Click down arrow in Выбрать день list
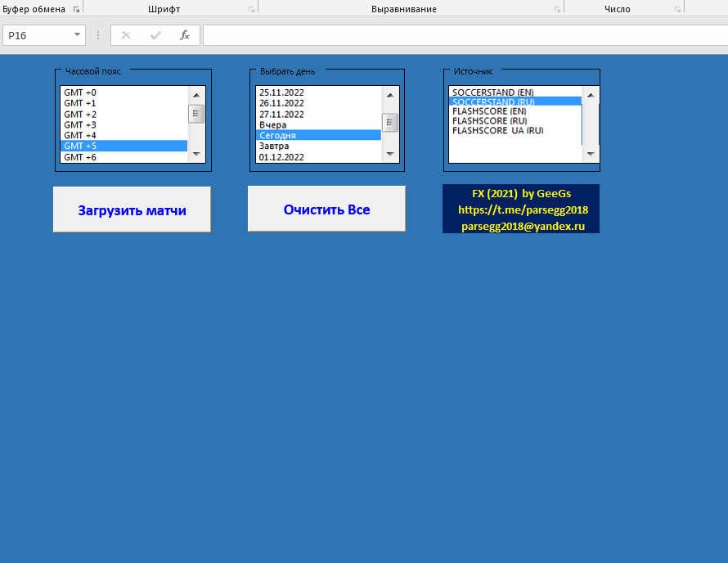 coord(390,154)
